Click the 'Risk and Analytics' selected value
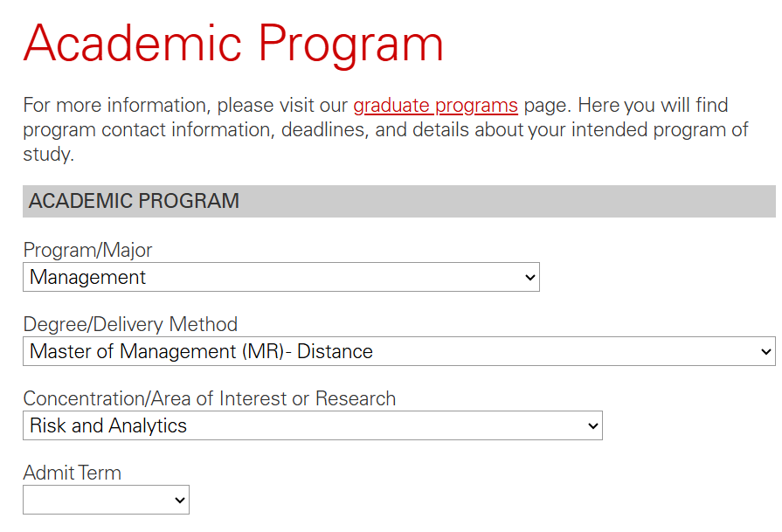782x532 pixels. coord(108,426)
